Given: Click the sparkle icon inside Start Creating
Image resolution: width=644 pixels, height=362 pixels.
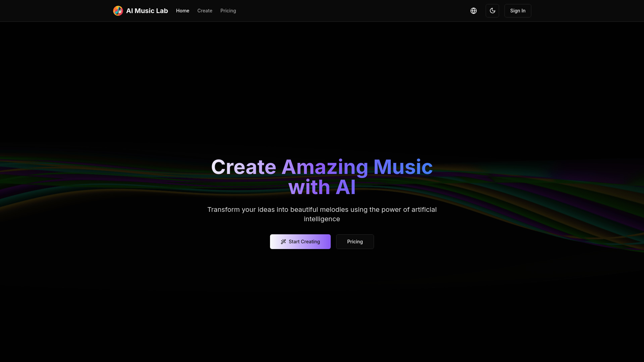Looking at the screenshot, I should pyautogui.click(x=283, y=242).
